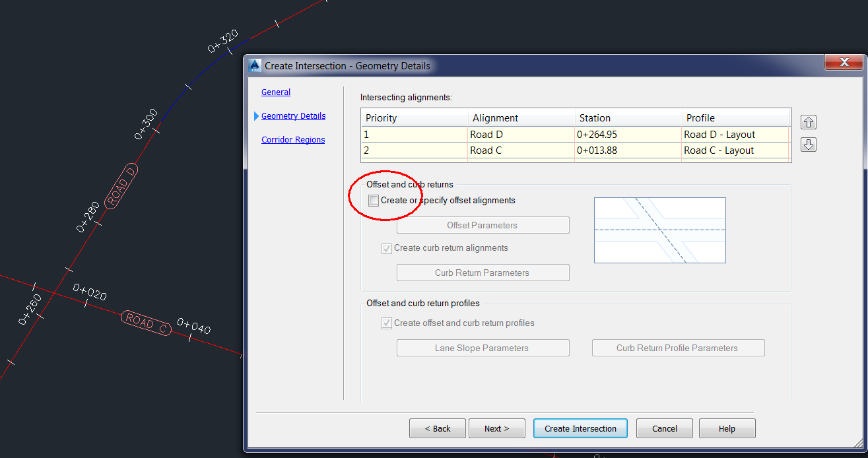Click the down arrow to lower alignment priority
This screenshot has width=868, height=458.
tap(808, 145)
